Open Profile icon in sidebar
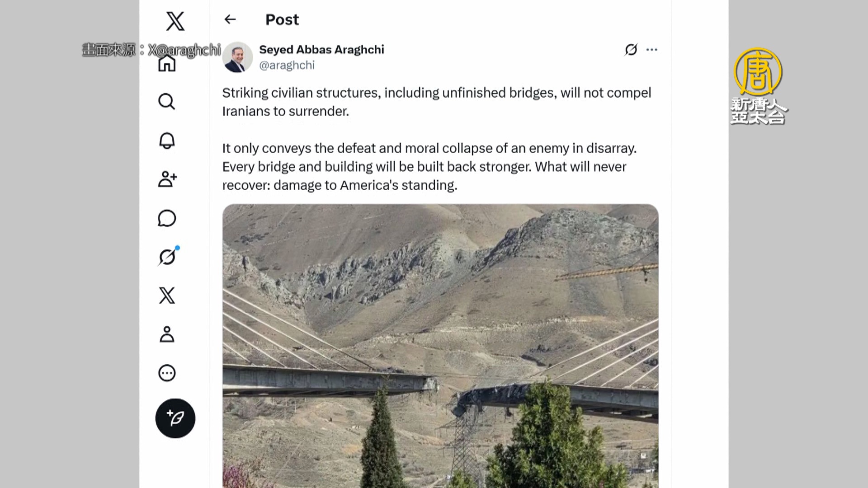This screenshot has width=868, height=488. (x=167, y=334)
